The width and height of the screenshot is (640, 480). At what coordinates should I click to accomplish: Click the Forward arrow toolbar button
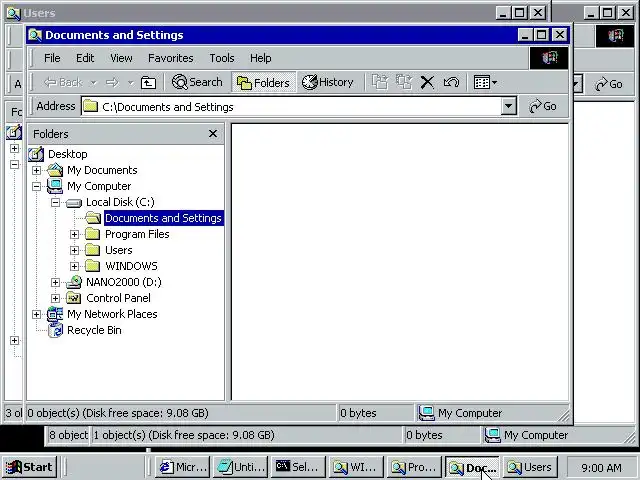click(x=112, y=82)
